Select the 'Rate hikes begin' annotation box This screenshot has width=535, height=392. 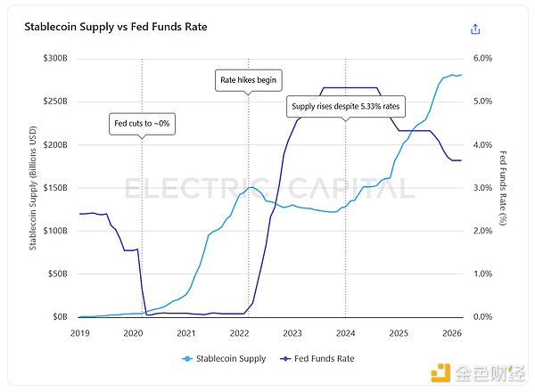(x=249, y=80)
